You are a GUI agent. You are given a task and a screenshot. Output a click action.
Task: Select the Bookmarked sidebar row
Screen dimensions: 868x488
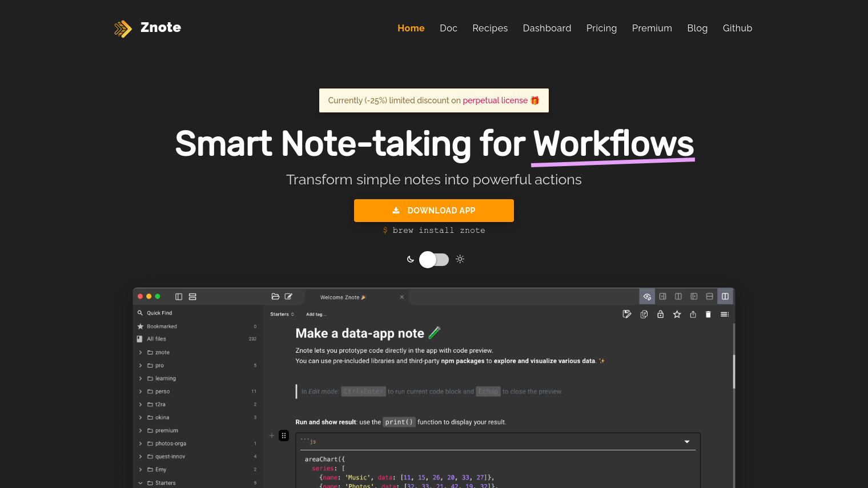tap(197, 326)
